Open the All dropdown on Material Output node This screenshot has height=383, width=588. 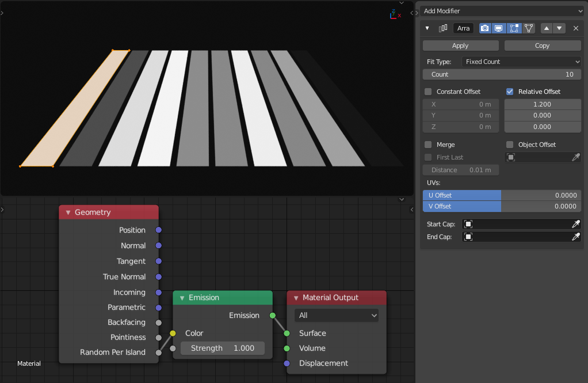pos(337,316)
